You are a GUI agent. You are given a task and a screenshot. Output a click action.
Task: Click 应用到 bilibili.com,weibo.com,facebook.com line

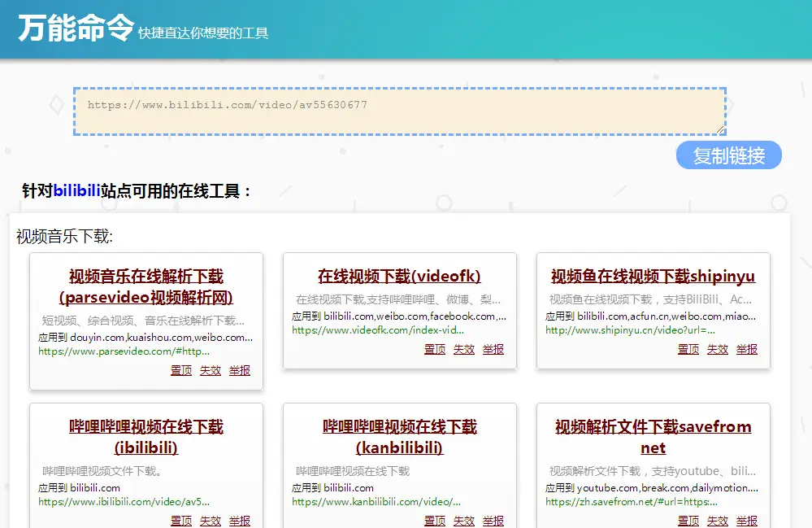pos(399,316)
